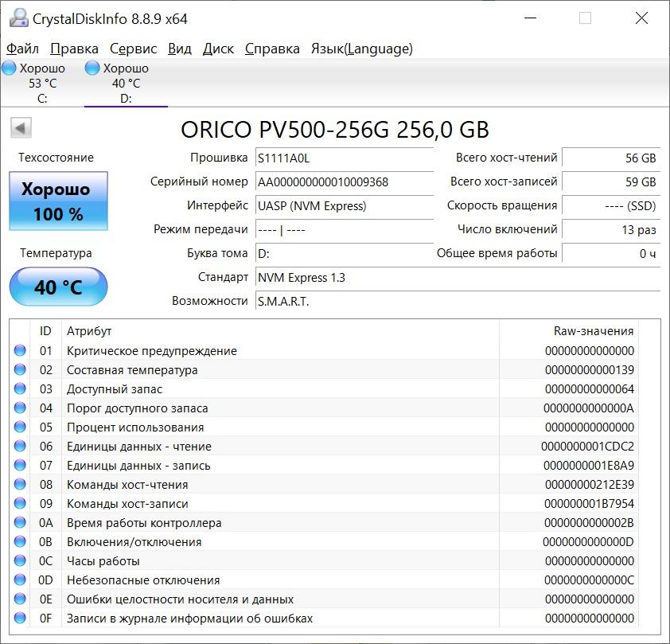The image size is (670, 644).
Task: Open the Правка menu
Action: (74, 49)
